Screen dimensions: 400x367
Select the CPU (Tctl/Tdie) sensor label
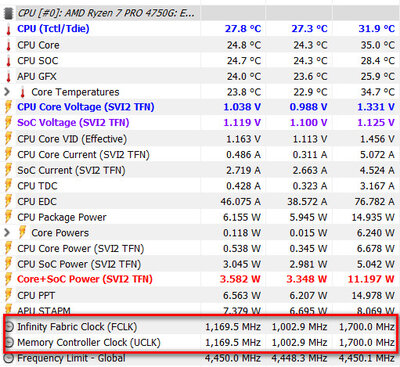[x=53, y=29]
